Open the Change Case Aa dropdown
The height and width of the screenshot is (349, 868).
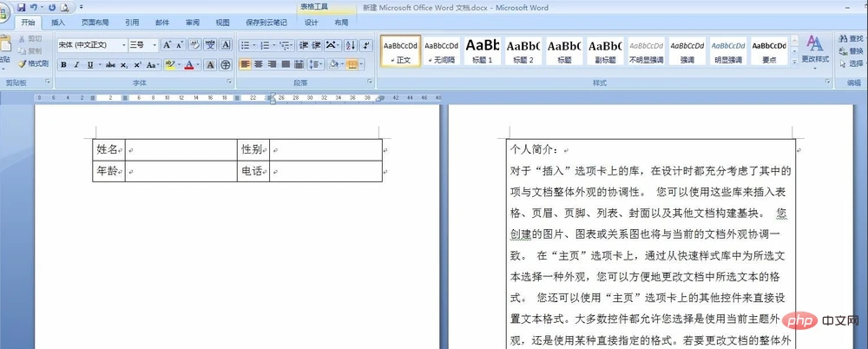[x=154, y=65]
